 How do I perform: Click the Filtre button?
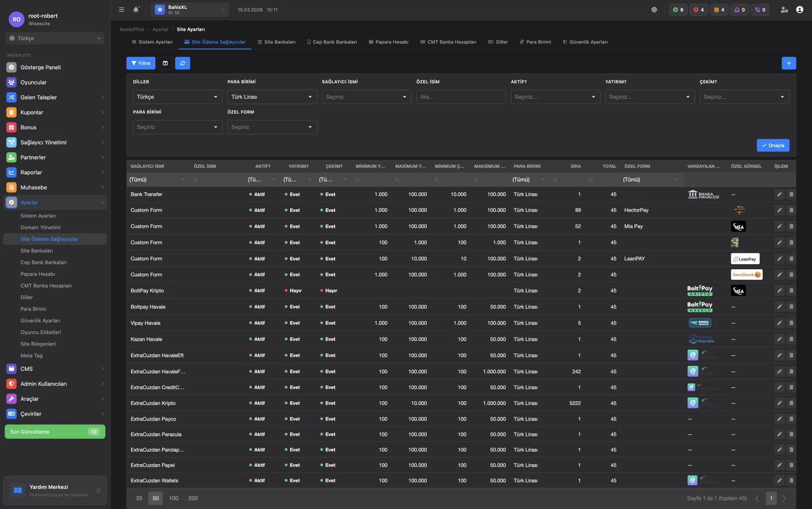[x=141, y=63]
